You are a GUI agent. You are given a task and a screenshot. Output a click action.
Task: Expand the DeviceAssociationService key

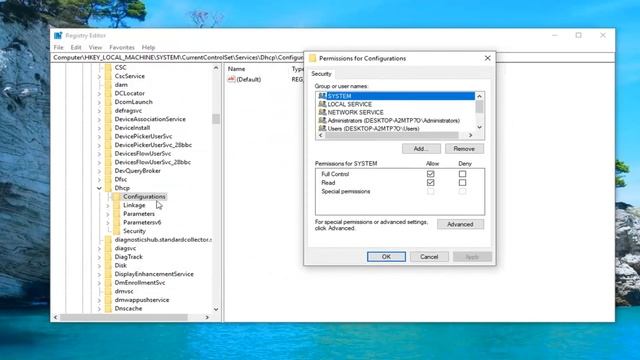(x=99, y=119)
